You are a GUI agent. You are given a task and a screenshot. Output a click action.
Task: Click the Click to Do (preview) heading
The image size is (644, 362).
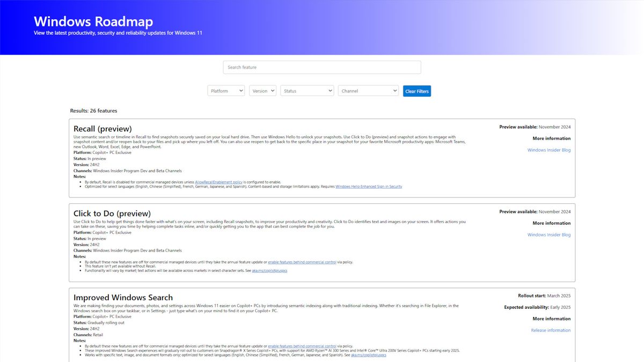pyautogui.click(x=112, y=213)
